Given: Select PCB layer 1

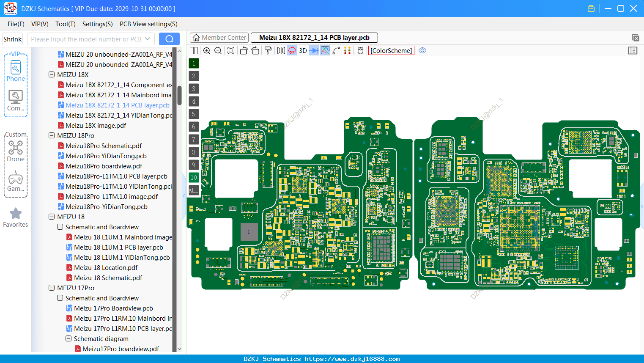Looking at the screenshot, I should 194,63.
